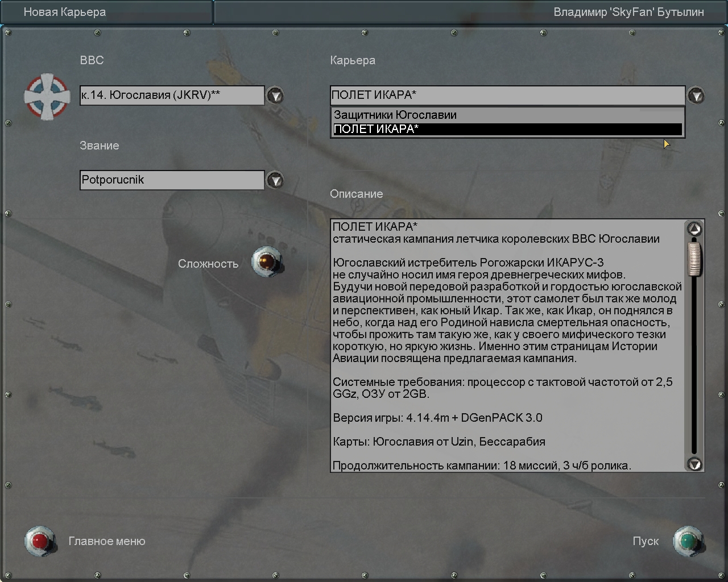Screen dimensions: 728x582
Task: Open the Звание rank dropdown arrow
Action: [x=275, y=180]
